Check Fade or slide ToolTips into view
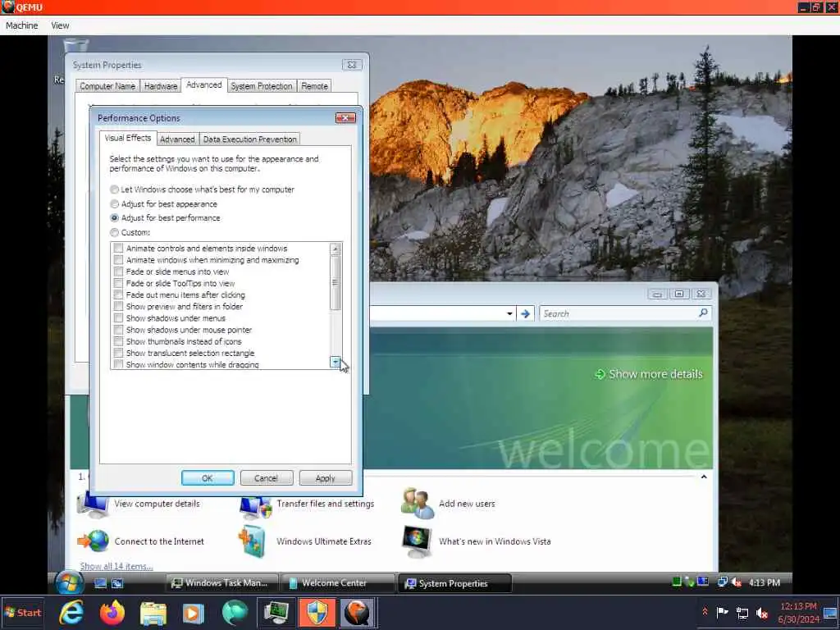 click(x=118, y=283)
